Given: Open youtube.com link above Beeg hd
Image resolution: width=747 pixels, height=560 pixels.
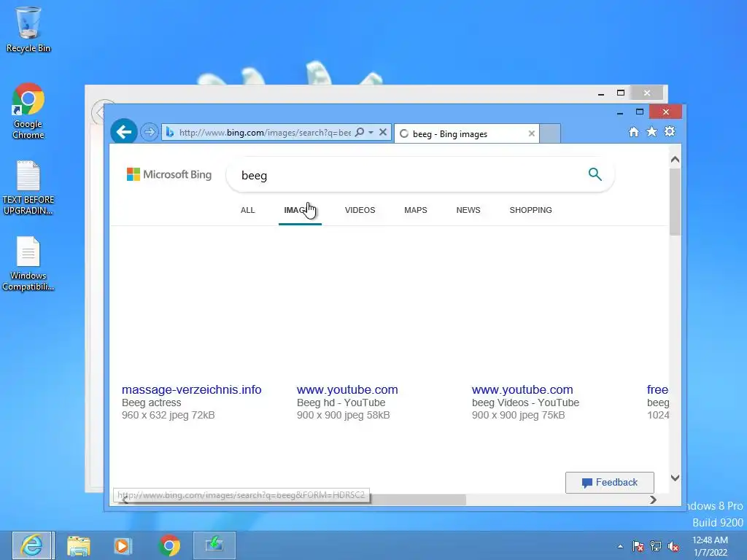Looking at the screenshot, I should point(347,389).
